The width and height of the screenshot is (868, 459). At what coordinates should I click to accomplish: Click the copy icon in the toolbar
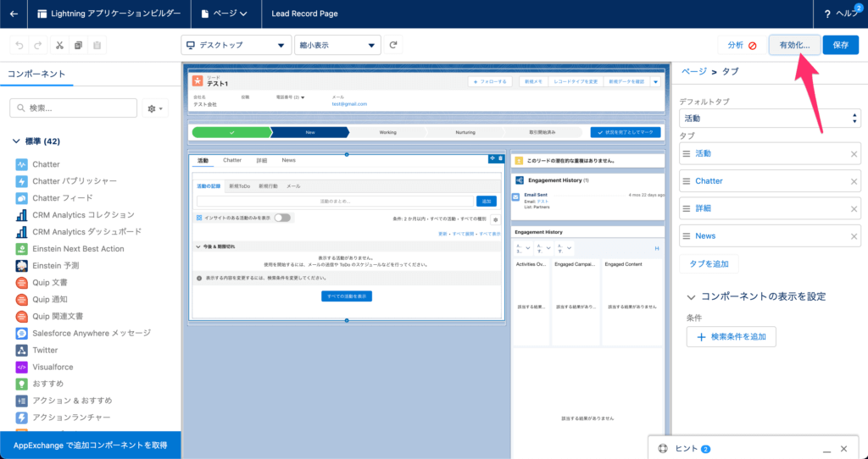click(78, 46)
